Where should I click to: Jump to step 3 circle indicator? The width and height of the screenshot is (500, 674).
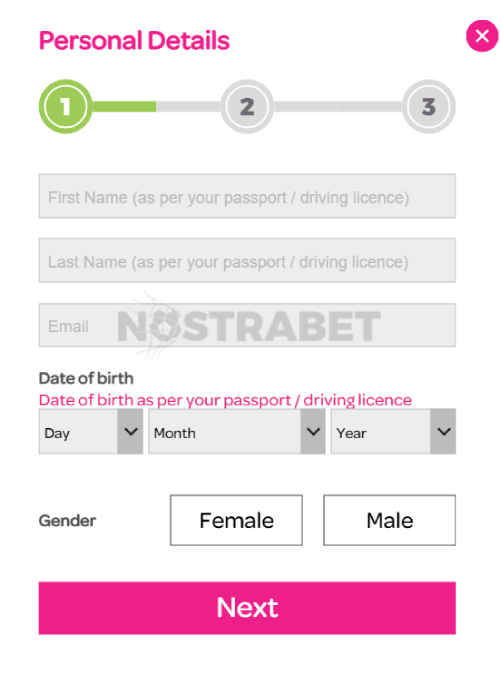tap(429, 107)
